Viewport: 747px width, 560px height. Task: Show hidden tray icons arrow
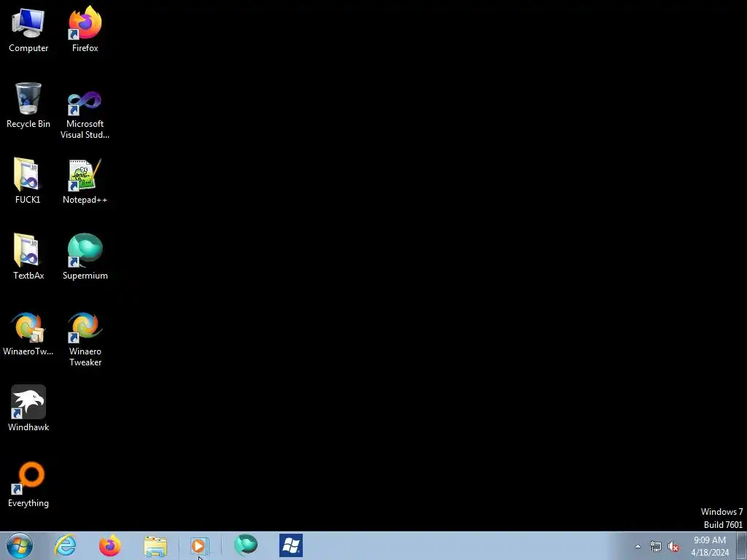[x=638, y=546]
